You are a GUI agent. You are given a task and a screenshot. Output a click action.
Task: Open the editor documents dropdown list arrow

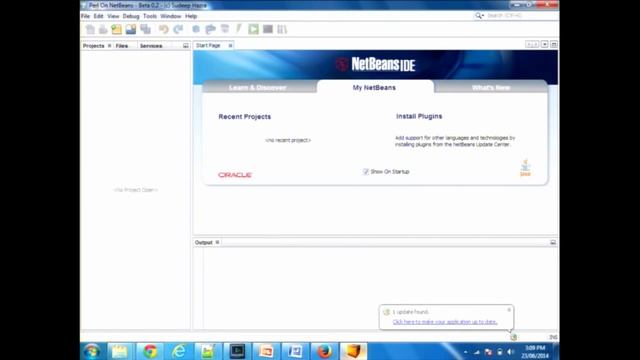[x=544, y=44]
